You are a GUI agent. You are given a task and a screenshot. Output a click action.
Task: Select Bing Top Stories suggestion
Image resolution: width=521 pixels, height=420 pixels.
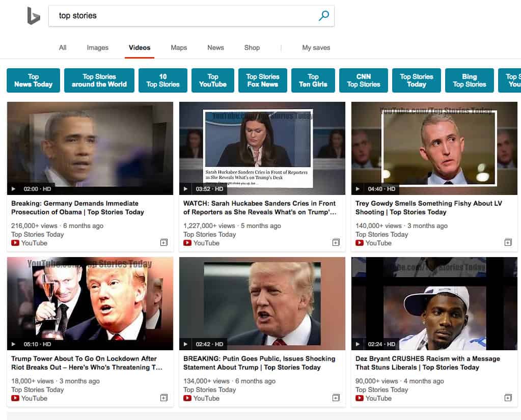pos(469,80)
